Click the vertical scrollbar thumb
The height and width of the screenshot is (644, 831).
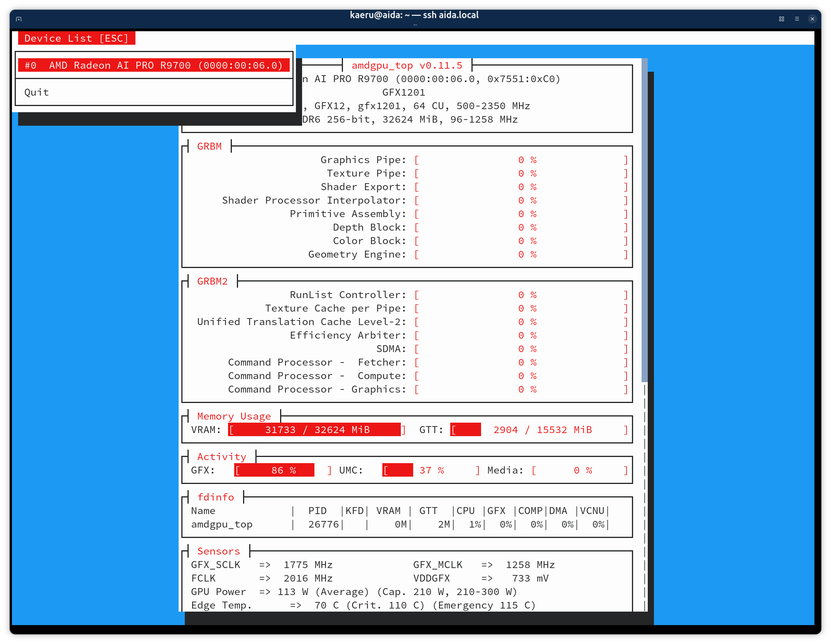pyautogui.click(x=644, y=220)
